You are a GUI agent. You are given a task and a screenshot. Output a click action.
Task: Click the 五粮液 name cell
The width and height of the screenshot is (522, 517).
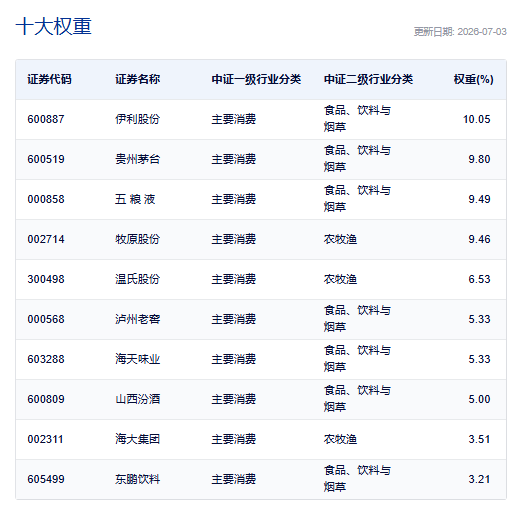click(x=135, y=199)
